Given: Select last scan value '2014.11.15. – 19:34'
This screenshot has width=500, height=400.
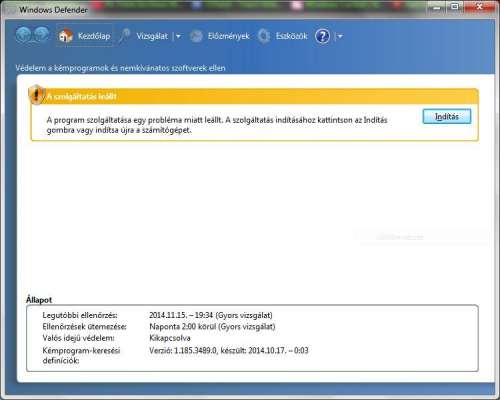Looking at the screenshot, I should coord(181,315).
